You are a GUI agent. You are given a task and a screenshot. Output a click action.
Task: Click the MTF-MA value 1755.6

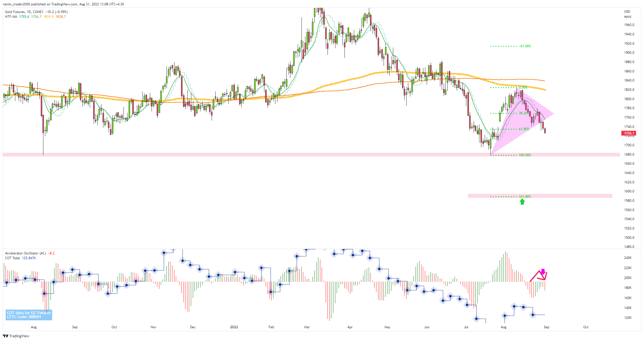coord(24,17)
